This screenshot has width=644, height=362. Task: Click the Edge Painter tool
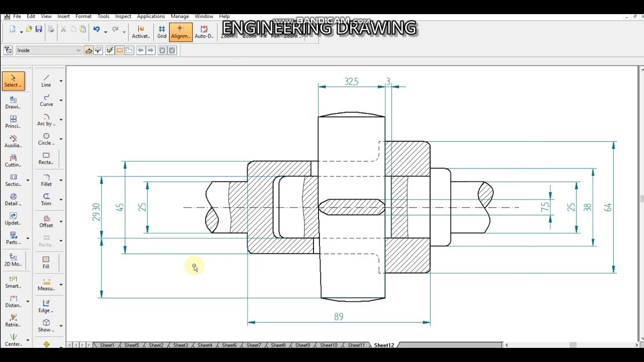(46, 306)
